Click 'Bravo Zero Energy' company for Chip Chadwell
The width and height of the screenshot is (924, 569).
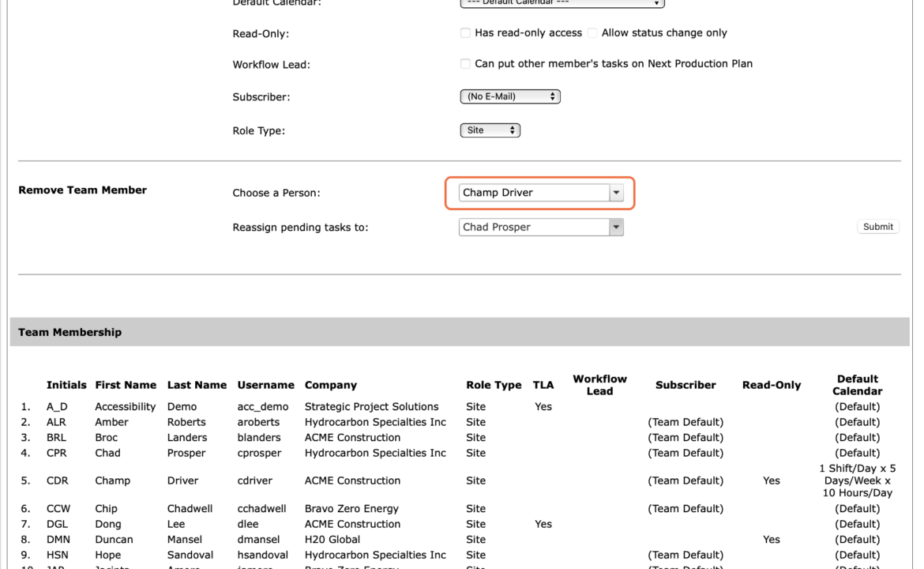tap(351, 508)
